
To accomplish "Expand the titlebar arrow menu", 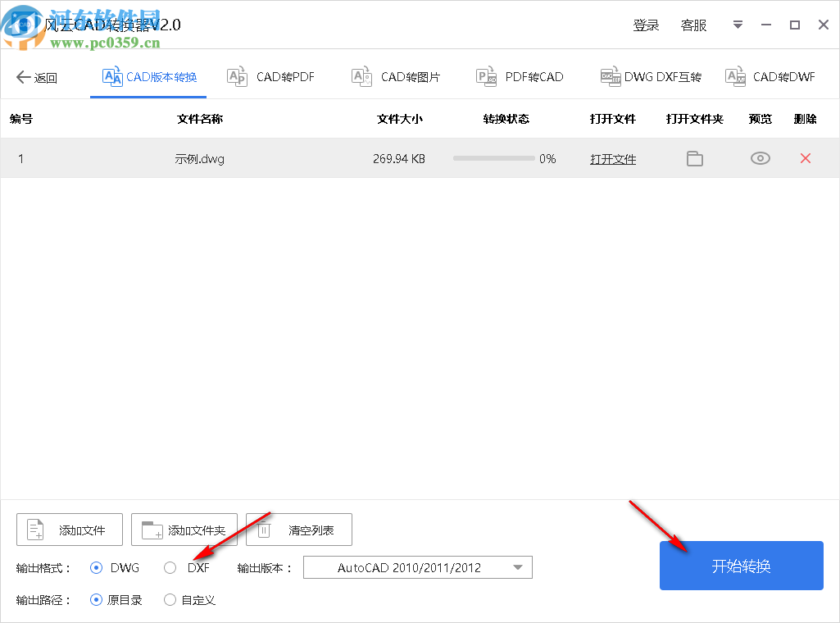I will [x=737, y=25].
